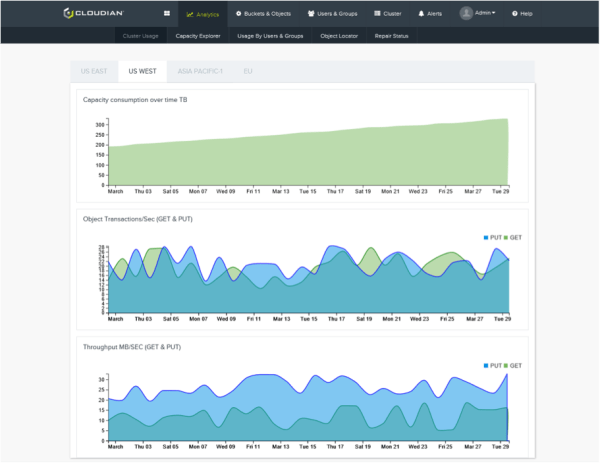Toggle GET series in Object Transactions legend

click(x=513, y=237)
